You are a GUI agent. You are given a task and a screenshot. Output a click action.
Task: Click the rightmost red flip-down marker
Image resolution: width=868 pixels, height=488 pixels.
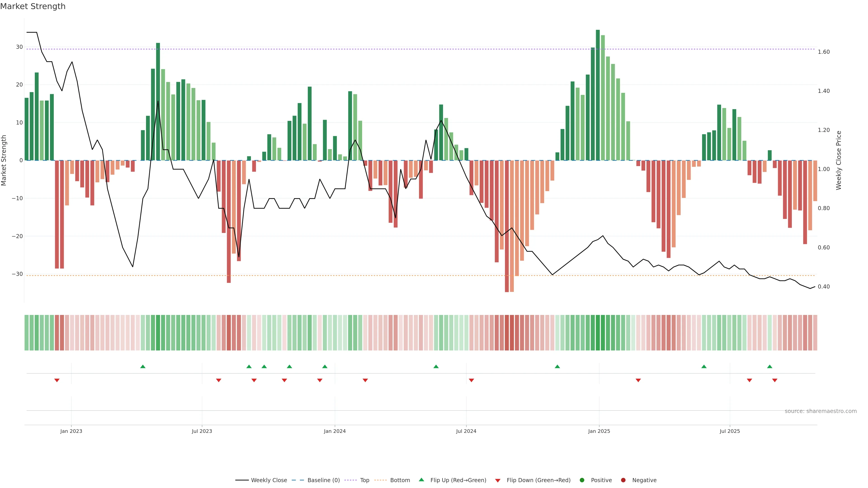click(775, 380)
